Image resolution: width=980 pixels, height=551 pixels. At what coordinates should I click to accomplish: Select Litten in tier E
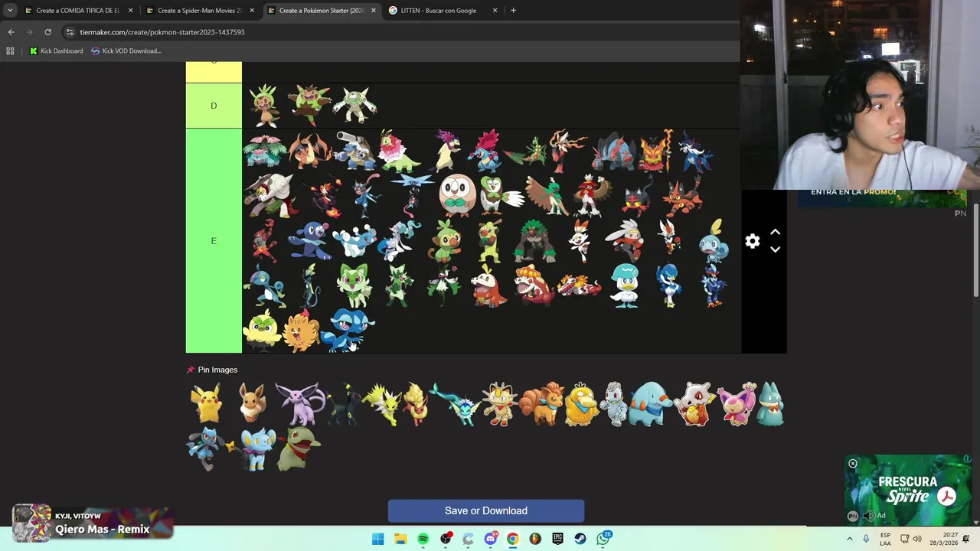(x=637, y=196)
